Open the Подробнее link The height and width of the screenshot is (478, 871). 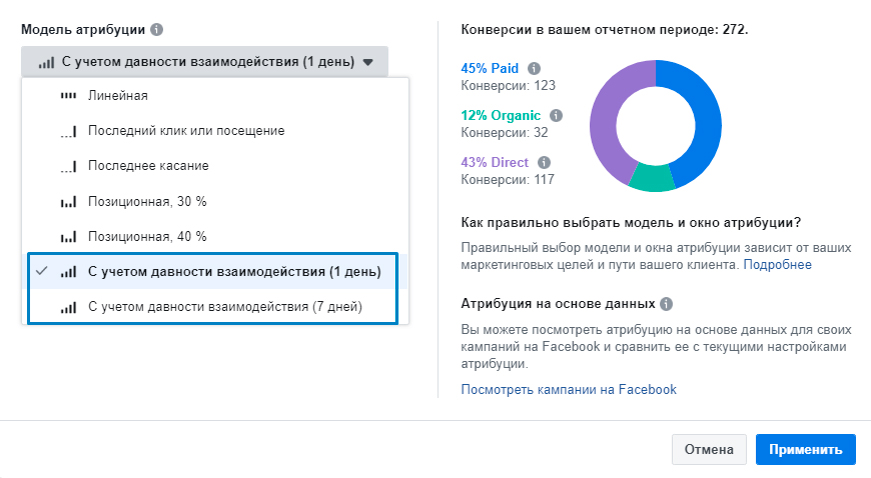777,265
